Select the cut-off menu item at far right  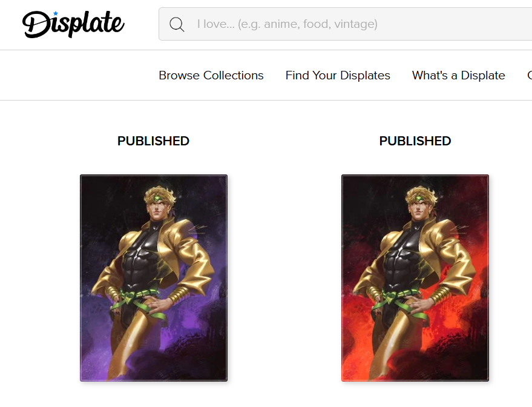[x=530, y=75]
